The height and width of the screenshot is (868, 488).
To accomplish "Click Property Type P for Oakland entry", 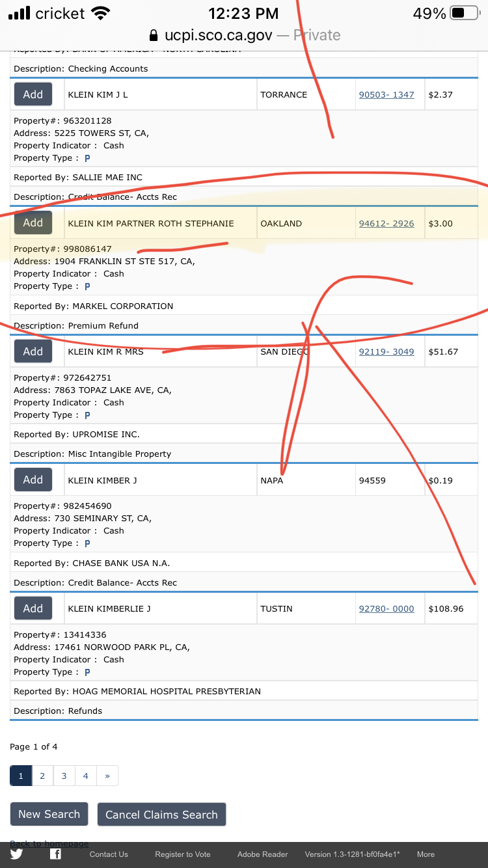I will point(87,286).
